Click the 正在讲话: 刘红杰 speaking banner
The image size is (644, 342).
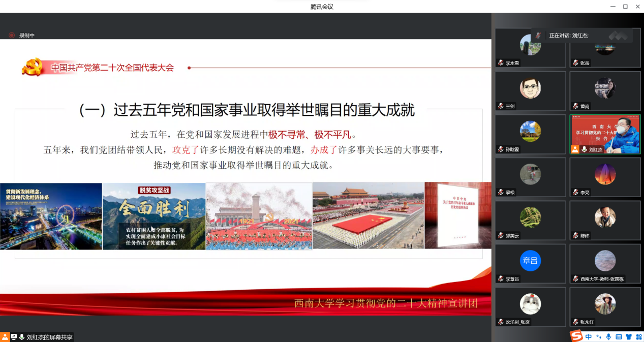tap(568, 36)
